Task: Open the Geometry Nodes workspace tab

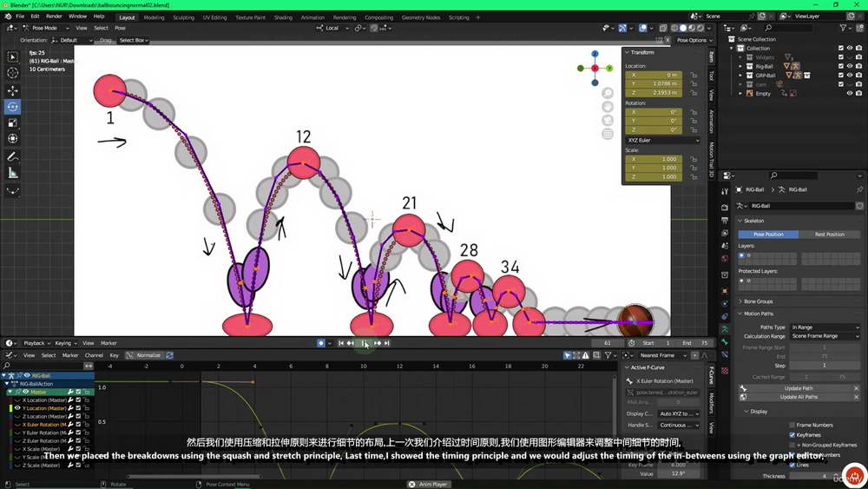Action: point(421,17)
